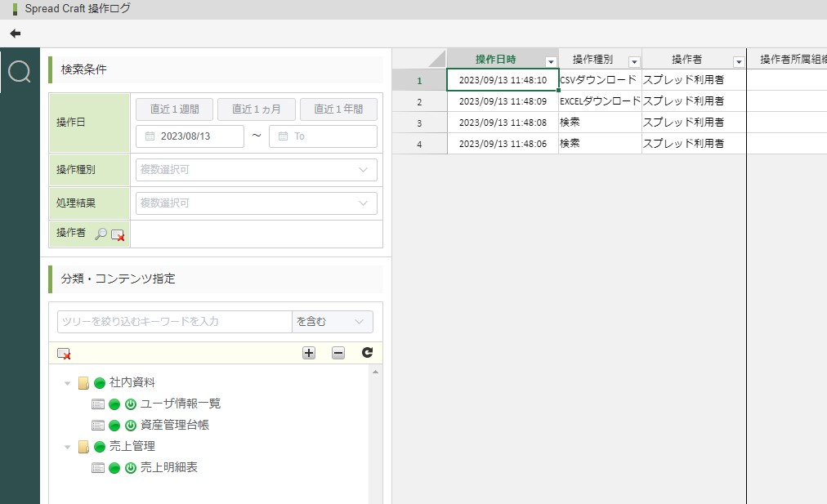This screenshot has height=504, width=827.
Task: Click the operator search magnifier icon
Action: click(101, 234)
